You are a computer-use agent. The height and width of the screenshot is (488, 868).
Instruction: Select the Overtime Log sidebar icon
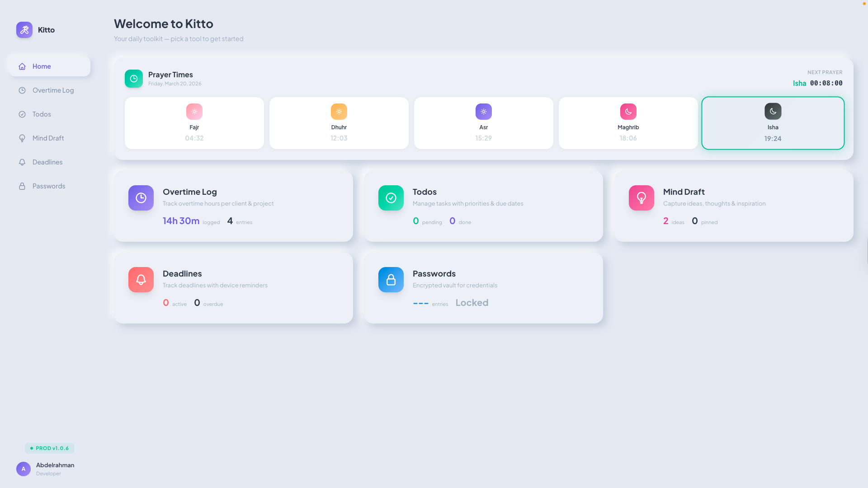click(23, 90)
